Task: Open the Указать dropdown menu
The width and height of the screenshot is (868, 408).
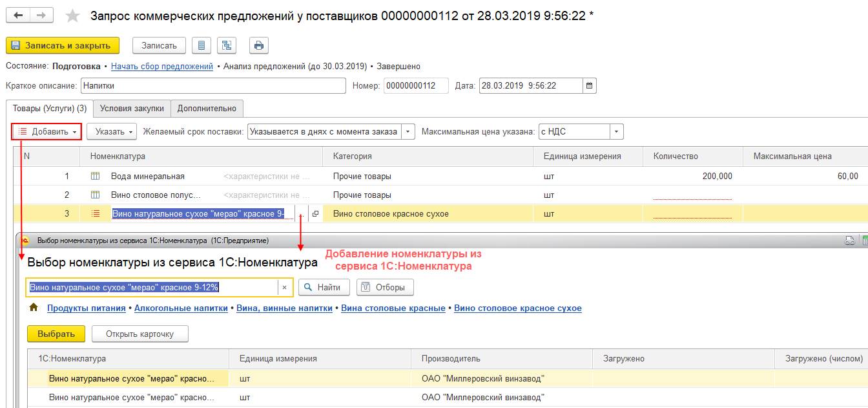Action: click(x=112, y=132)
